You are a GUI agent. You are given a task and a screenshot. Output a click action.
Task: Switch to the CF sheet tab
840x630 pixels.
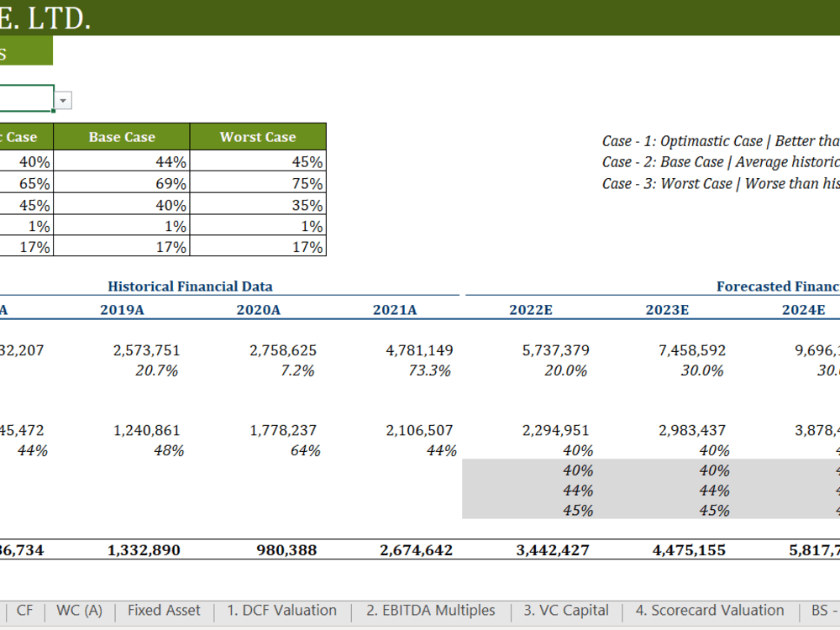pos(24,611)
